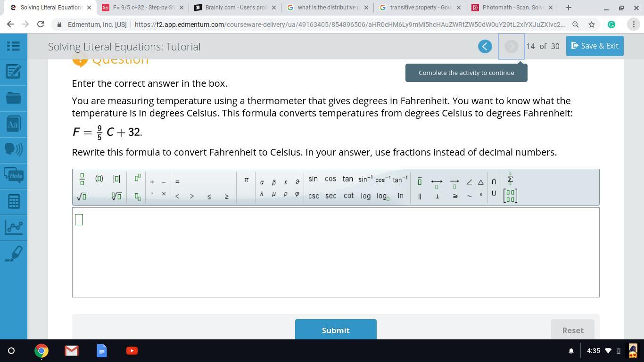Click inside the answer entry box
The width and height of the screenshot is (644, 362).
(x=336, y=252)
